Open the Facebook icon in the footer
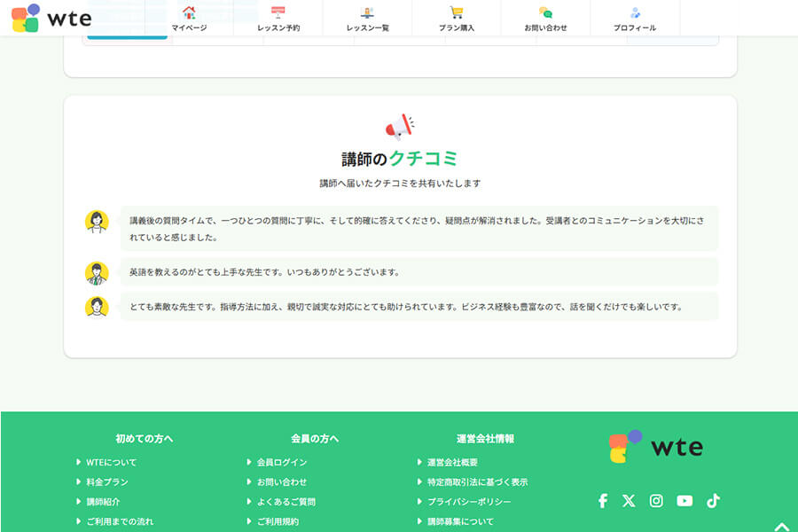The height and width of the screenshot is (532, 798). pos(602,501)
